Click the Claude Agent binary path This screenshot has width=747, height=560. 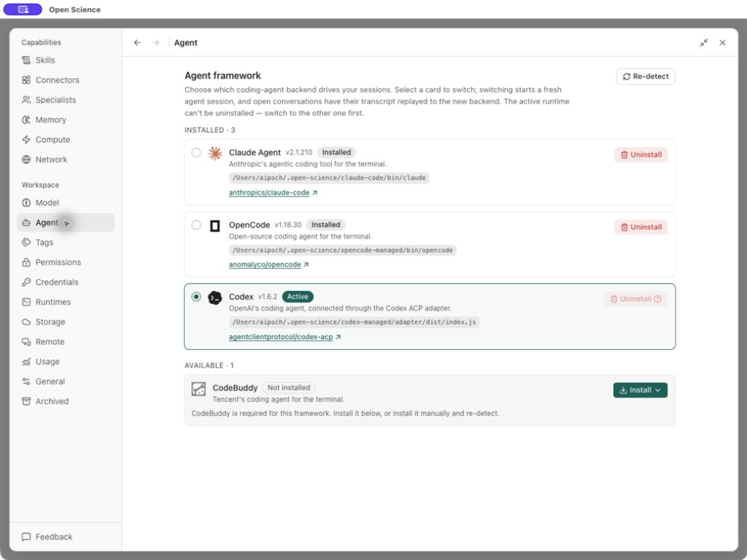coord(329,178)
